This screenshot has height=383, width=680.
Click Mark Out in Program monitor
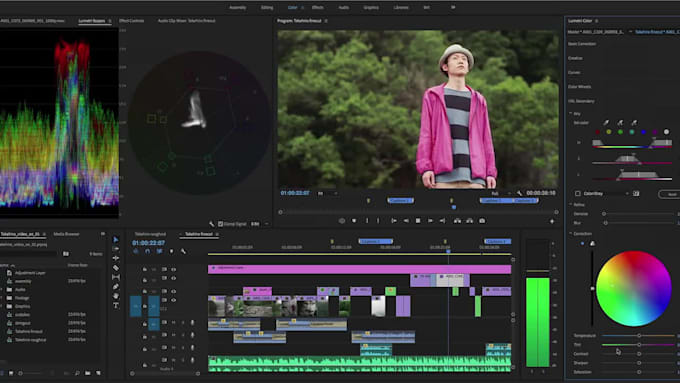coord(378,221)
